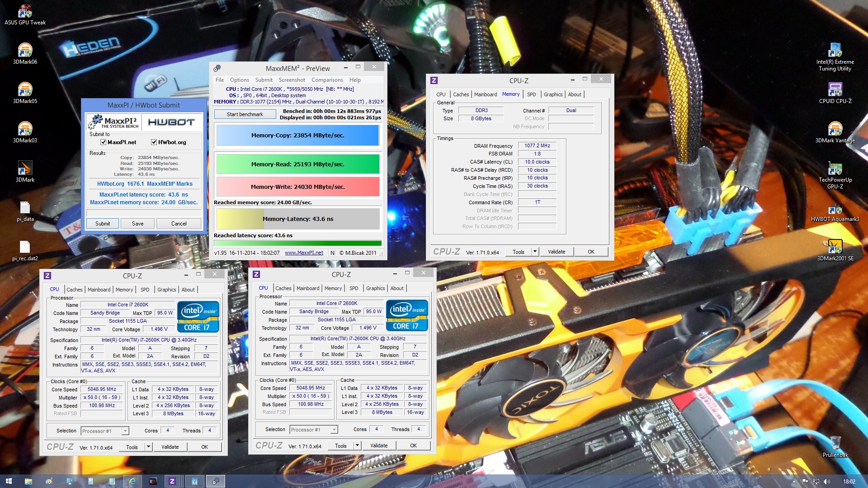Open the www.MaxxPI.net link
Screen dimensions: 868x488
click(x=304, y=253)
